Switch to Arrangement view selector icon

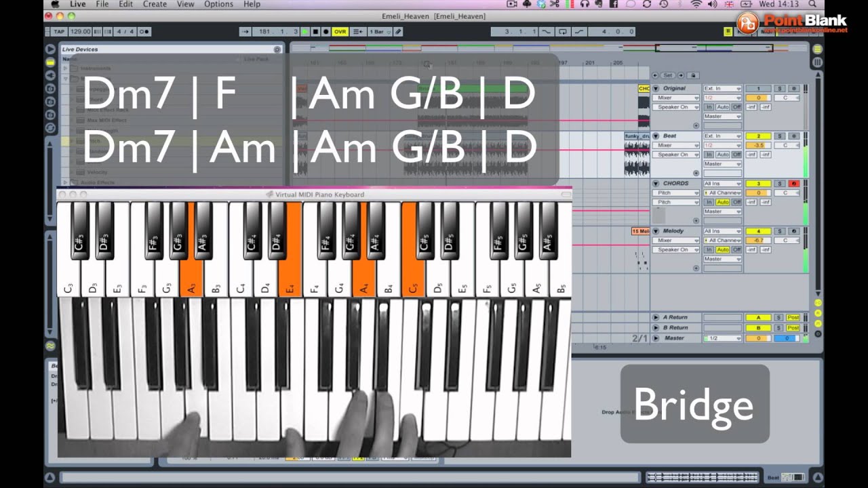pos(817,62)
